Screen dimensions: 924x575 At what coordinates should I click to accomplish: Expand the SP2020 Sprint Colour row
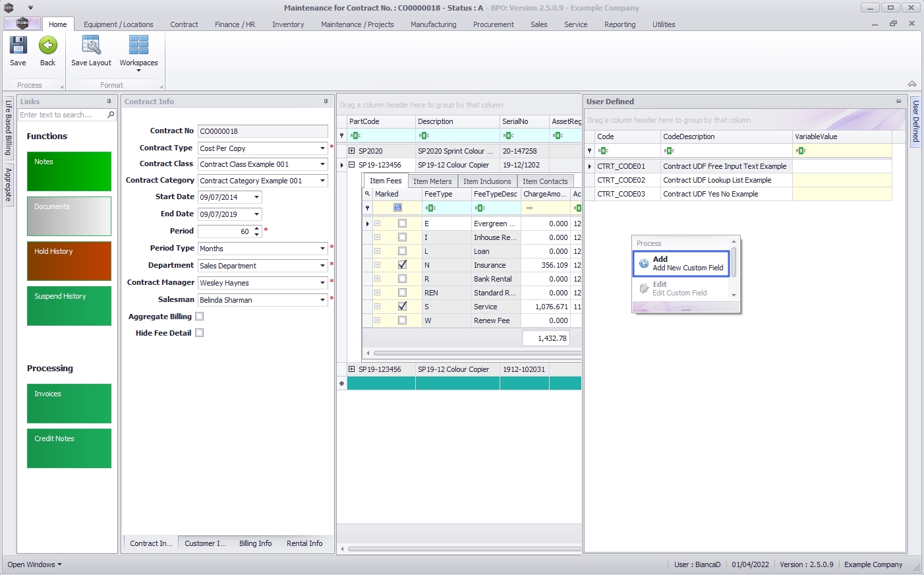coord(351,151)
